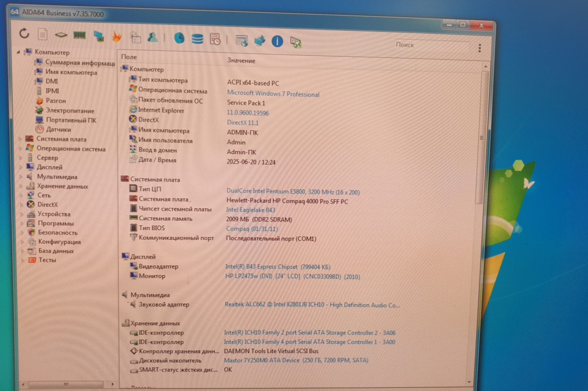Click the blue info toolbar icon
Viewport: 588px width, 391px height.
pos(277,41)
